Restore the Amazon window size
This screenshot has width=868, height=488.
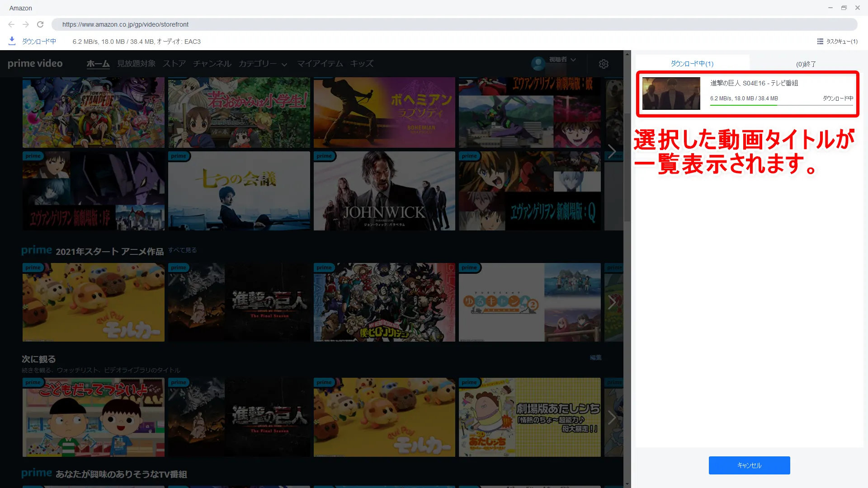[x=844, y=8]
